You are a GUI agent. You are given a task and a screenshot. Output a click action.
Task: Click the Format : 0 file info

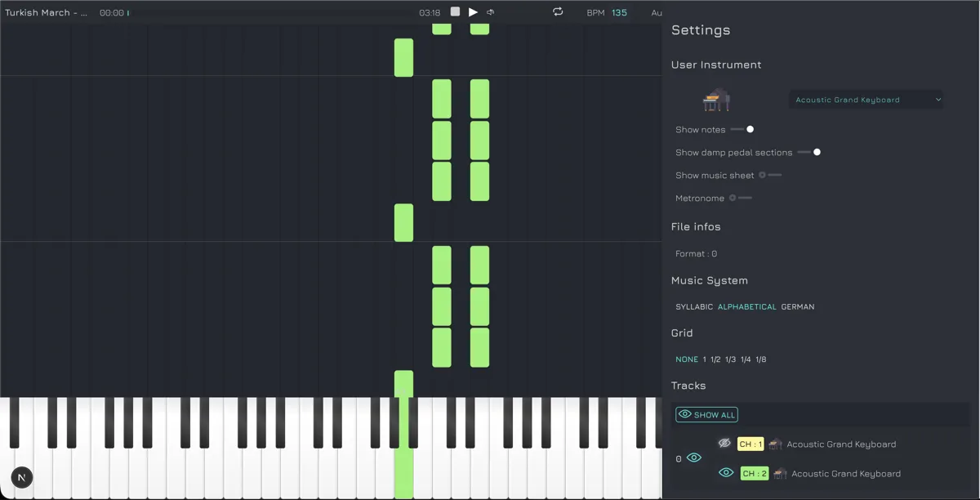(x=696, y=254)
